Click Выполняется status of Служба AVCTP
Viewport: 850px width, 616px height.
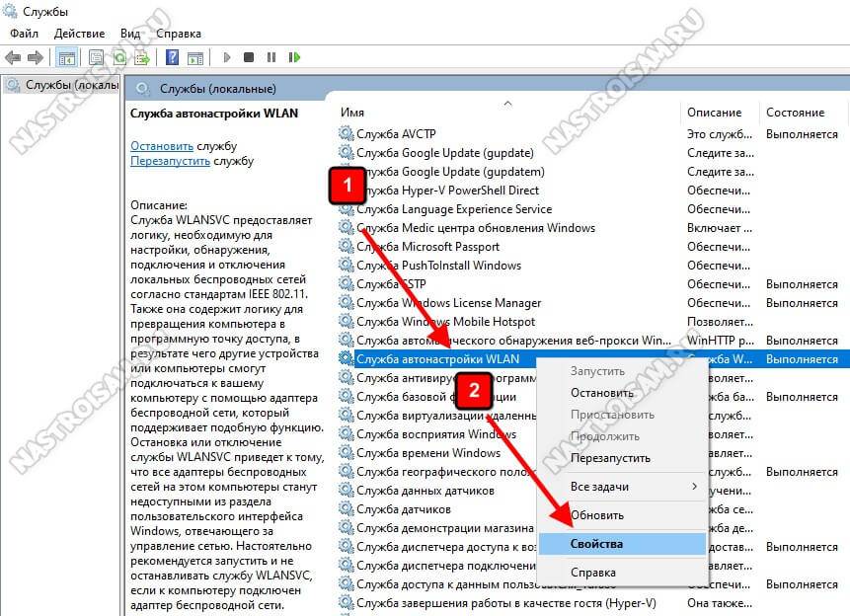pos(802,134)
